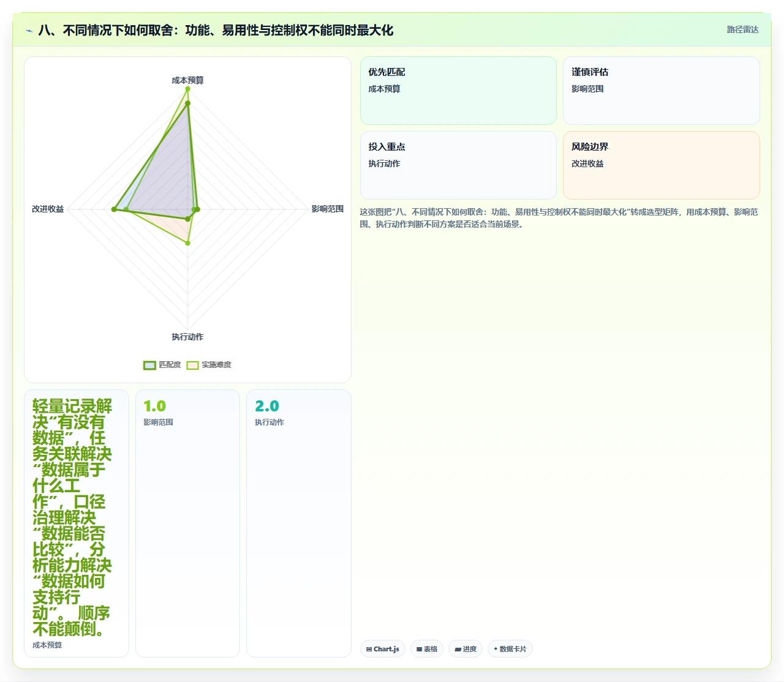Screen dimensions: 784x682
Task: Click the 实施难度 legend label
Action: tap(216, 365)
